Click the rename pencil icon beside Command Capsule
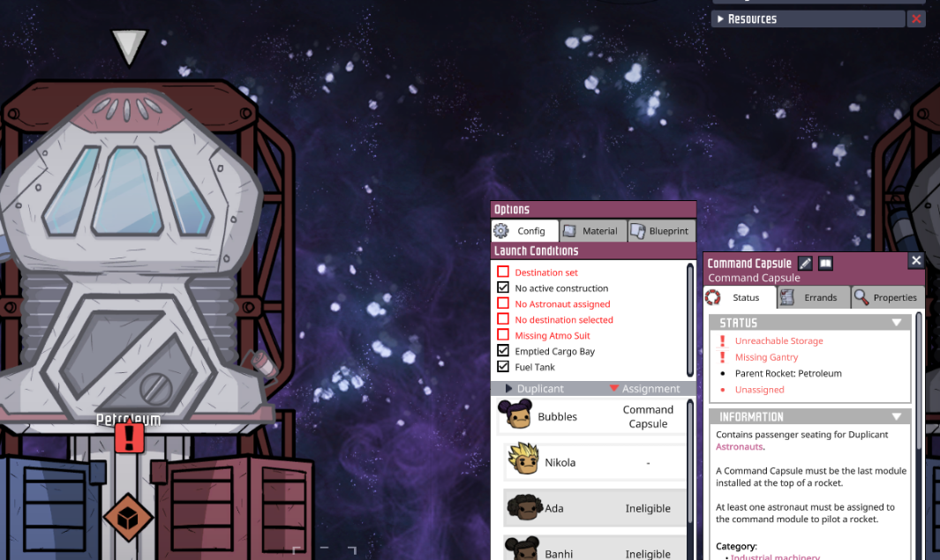The image size is (940, 560). coord(805,263)
